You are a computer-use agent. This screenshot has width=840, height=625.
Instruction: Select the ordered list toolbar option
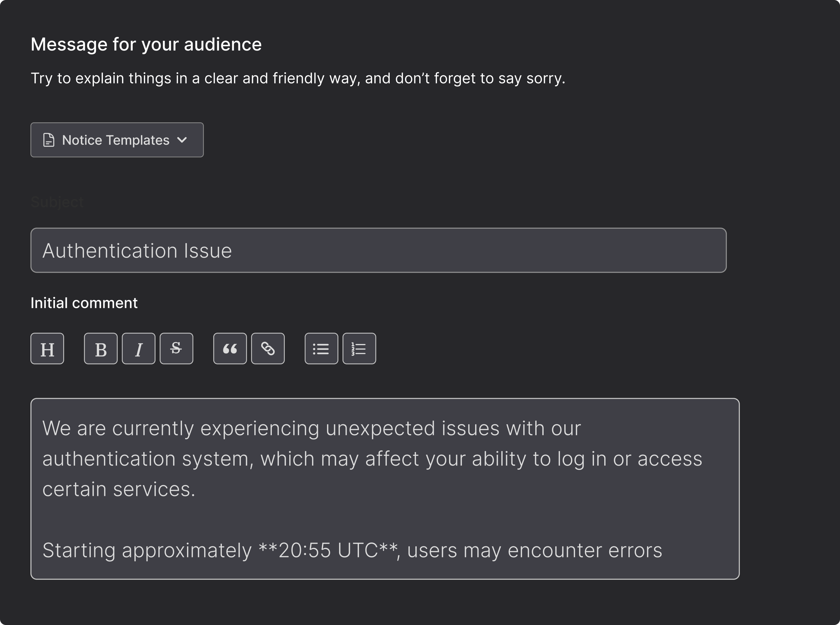pyautogui.click(x=359, y=348)
